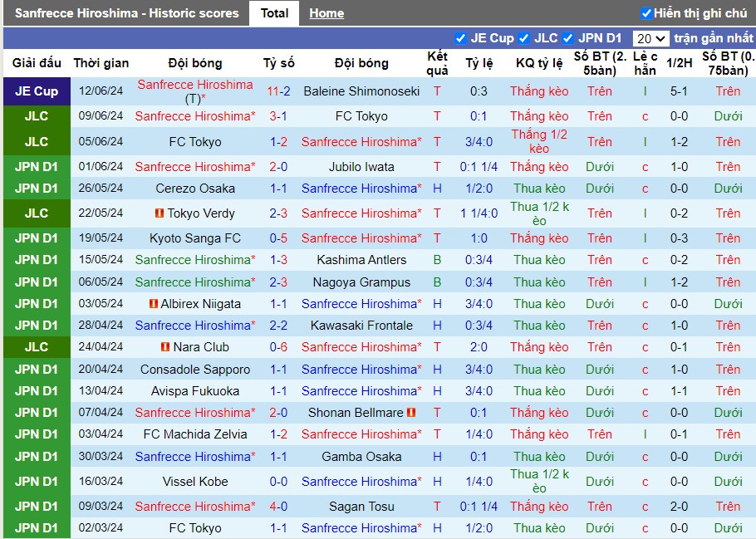This screenshot has height=539, width=756.
Task: Click the date 16/03/24
Action: [x=101, y=481]
